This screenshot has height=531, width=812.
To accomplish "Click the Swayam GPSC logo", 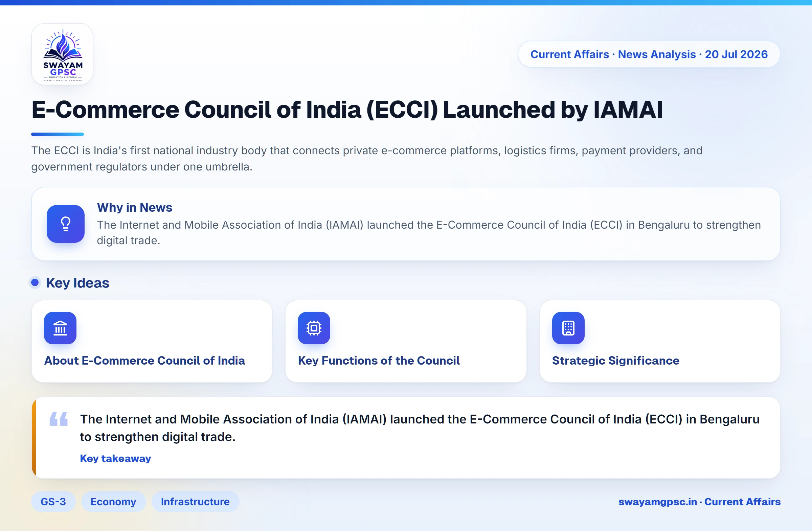I will 63,54.
